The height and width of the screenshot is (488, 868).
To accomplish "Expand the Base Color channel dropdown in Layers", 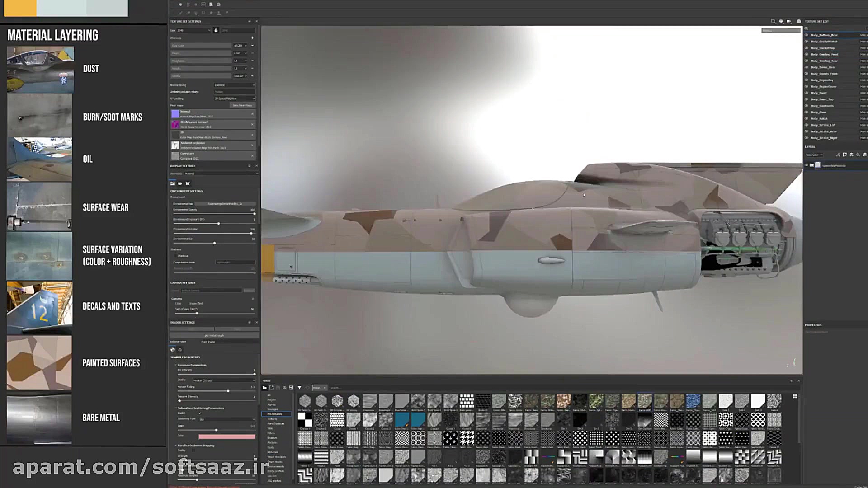I will 814,155.
